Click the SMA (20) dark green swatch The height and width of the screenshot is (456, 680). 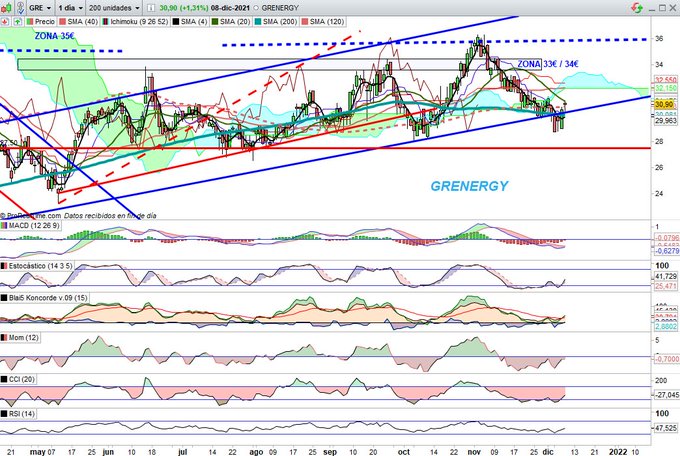215,21
